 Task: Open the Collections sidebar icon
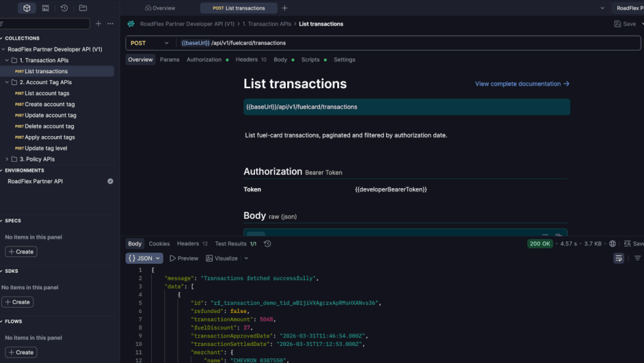click(27, 8)
